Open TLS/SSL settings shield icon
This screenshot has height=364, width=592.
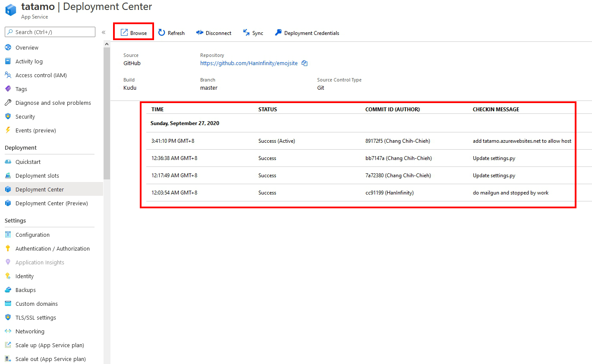8,317
